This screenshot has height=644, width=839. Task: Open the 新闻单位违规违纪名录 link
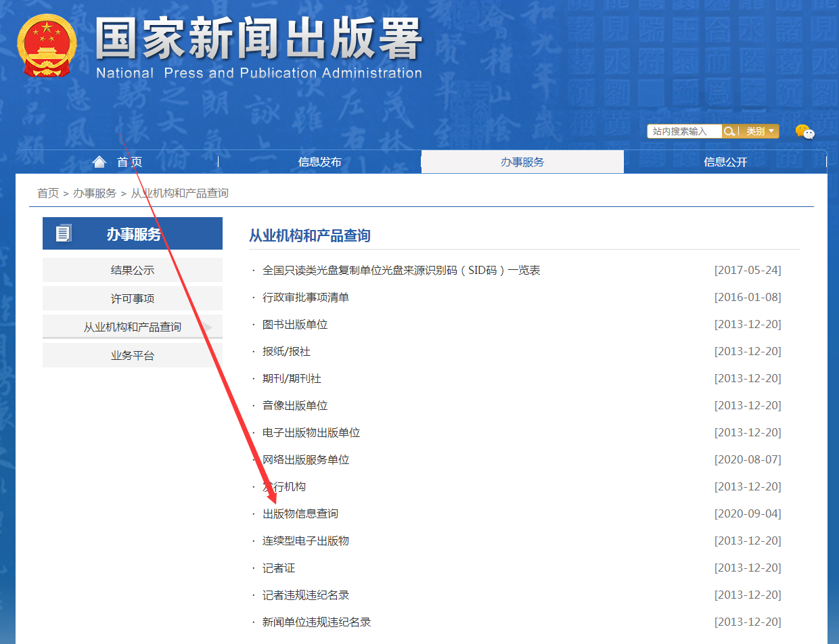point(317,622)
